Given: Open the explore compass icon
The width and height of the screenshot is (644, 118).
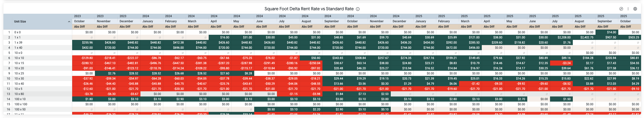Looking at the screenshot, I should click(621, 9).
